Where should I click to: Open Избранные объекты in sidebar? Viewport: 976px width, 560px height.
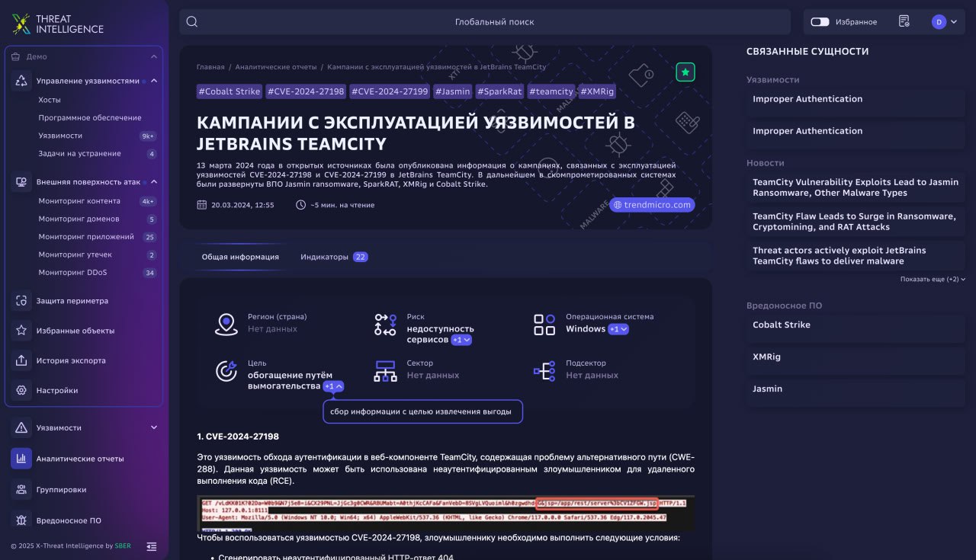tap(75, 331)
